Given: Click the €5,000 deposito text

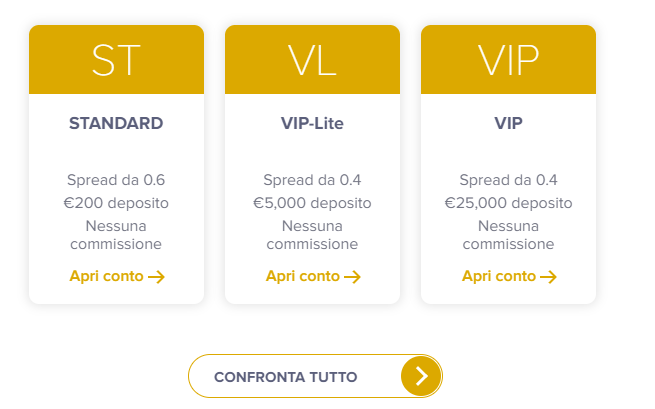Looking at the screenshot, I should click(x=312, y=203).
